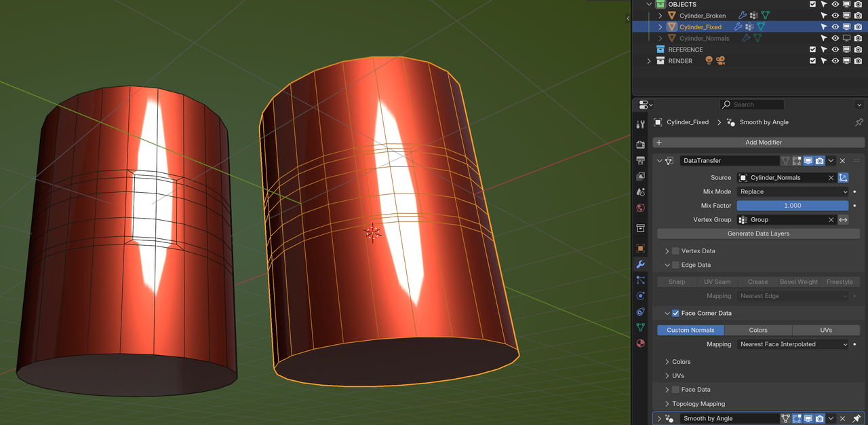Expand the RENDER collection
868x425 pixels.
point(649,61)
